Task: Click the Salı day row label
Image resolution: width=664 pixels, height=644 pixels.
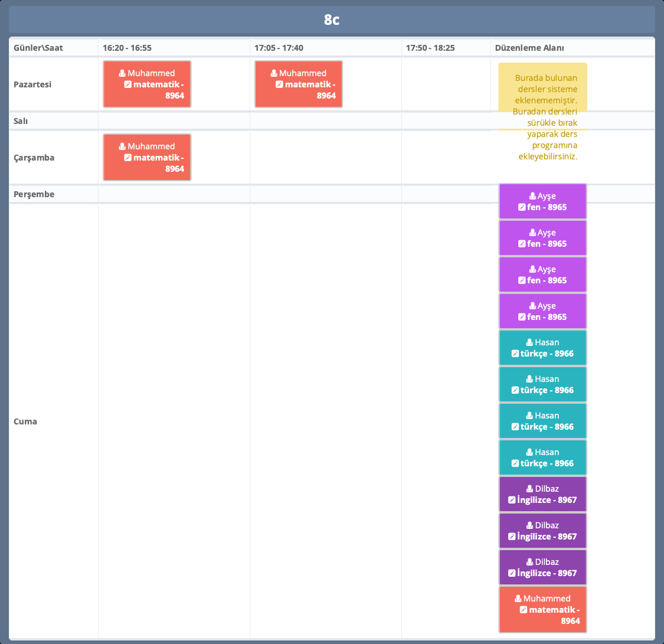Action: [x=21, y=121]
